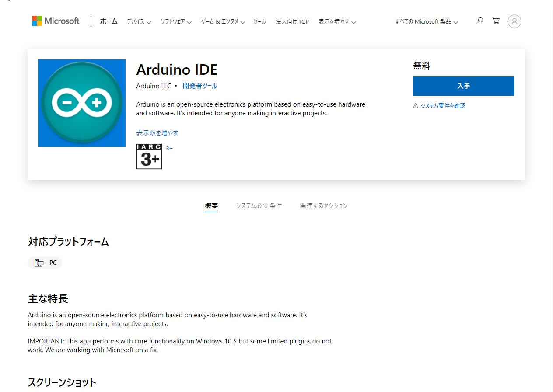Switch to the システム必要条件 tab
The width and height of the screenshot is (553, 392).
(x=259, y=205)
